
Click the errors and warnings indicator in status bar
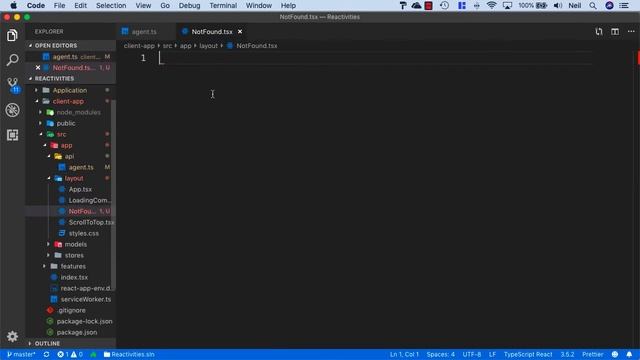pyautogui.click(x=69, y=354)
